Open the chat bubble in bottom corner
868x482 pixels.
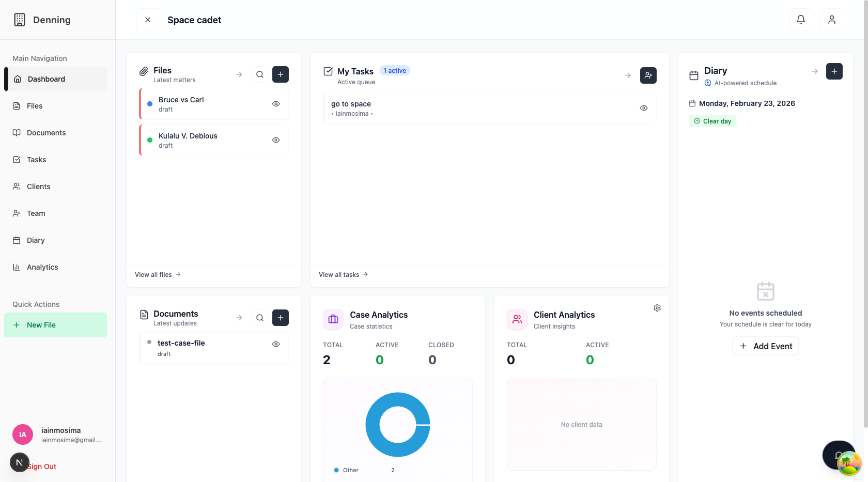point(839,455)
